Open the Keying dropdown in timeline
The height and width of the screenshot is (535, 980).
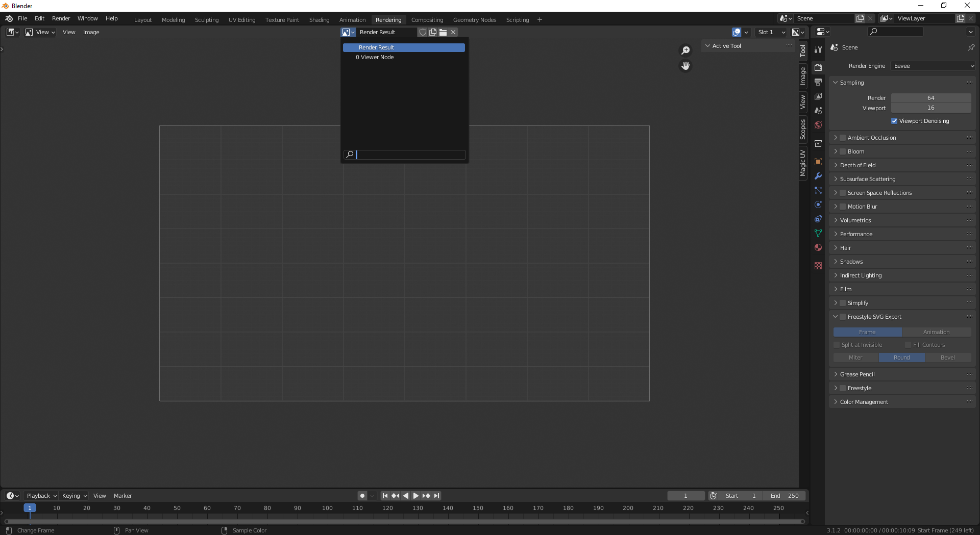pyautogui.click(x=75, y=496)
